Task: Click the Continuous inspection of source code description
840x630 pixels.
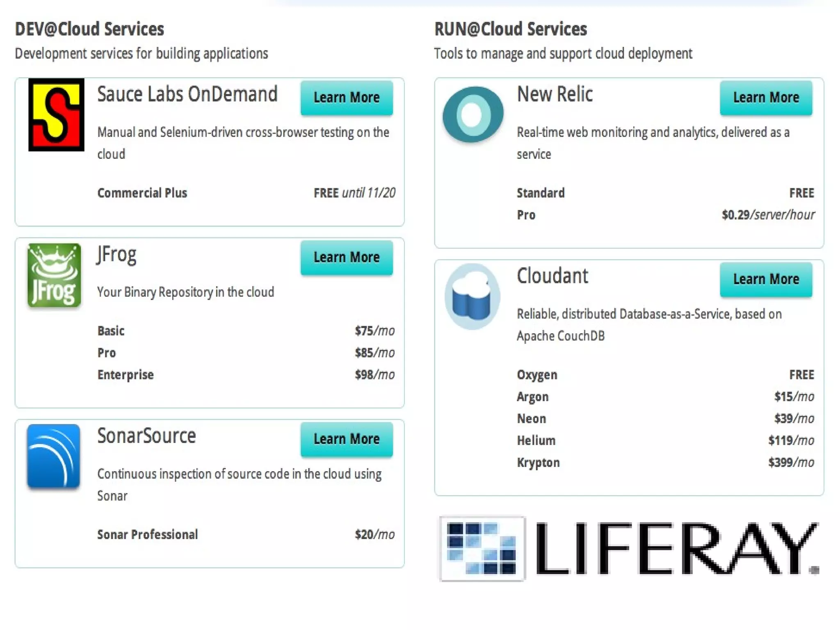Action: (240, 485)
